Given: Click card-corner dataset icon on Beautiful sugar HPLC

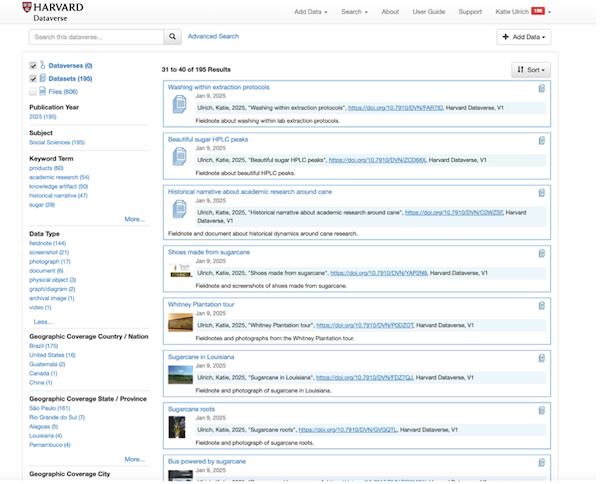Looking at the screenshot, I should (541, 140).
